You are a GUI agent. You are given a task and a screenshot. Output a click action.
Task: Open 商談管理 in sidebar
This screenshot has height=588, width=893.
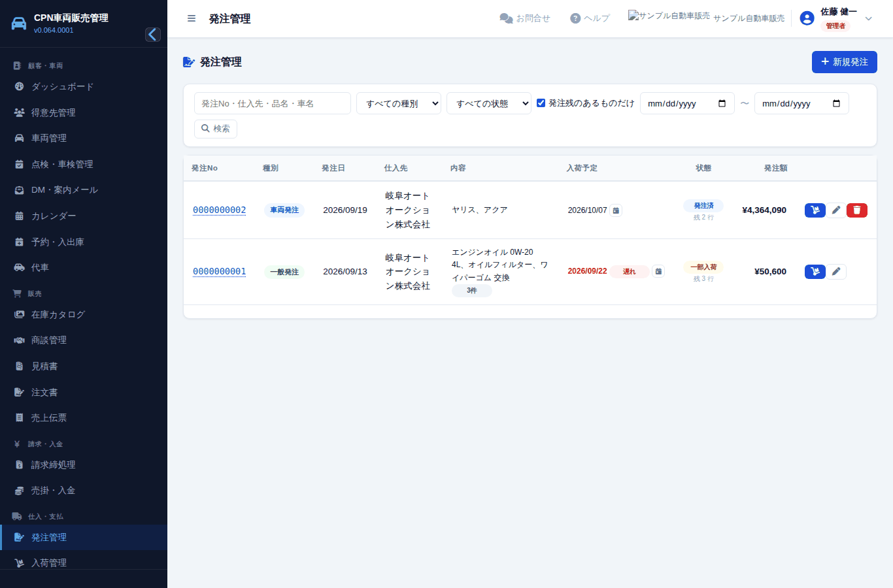pos(84,340)
